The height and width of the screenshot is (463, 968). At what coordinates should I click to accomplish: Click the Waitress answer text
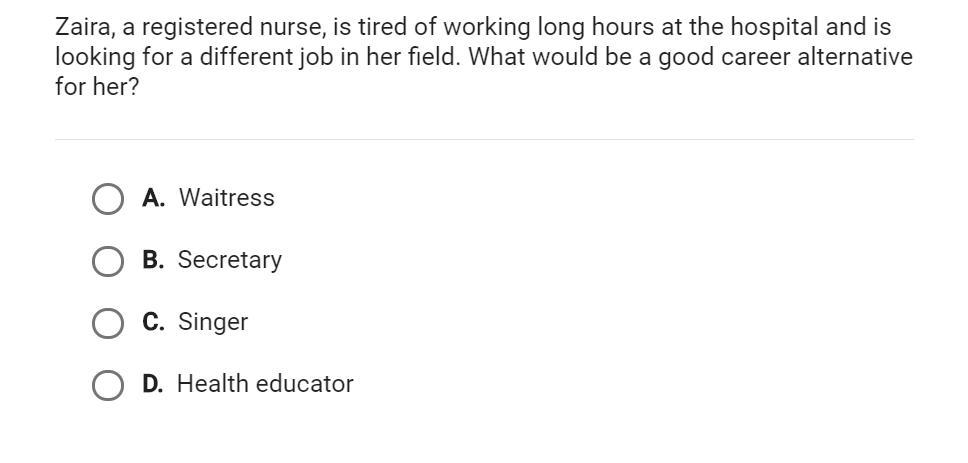click(227, 198)
